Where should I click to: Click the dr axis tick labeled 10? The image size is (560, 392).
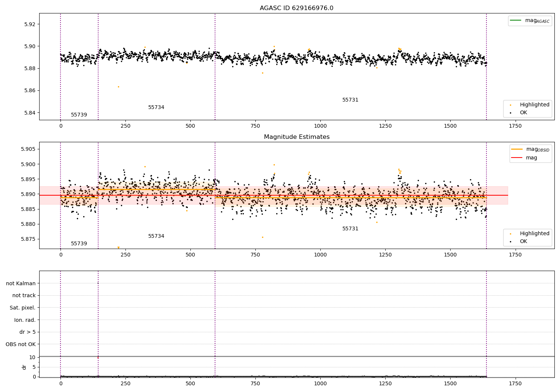32,357
